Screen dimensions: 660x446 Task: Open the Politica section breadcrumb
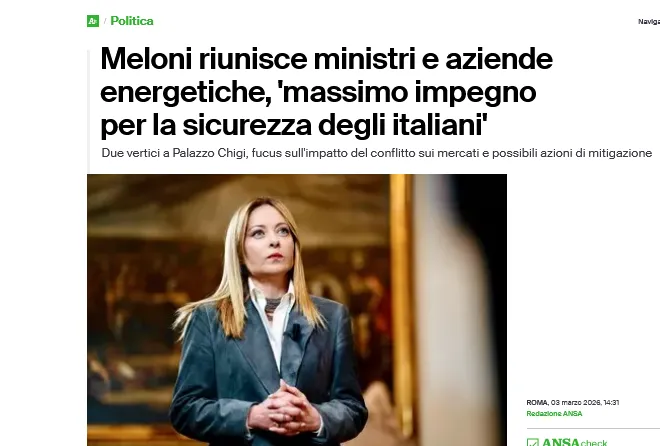coord(132,21)
